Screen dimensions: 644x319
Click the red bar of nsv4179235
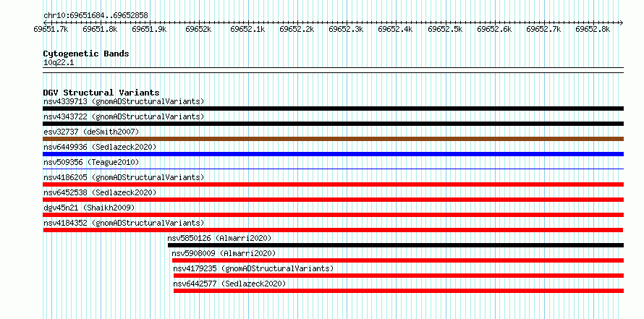pos(399,276)
